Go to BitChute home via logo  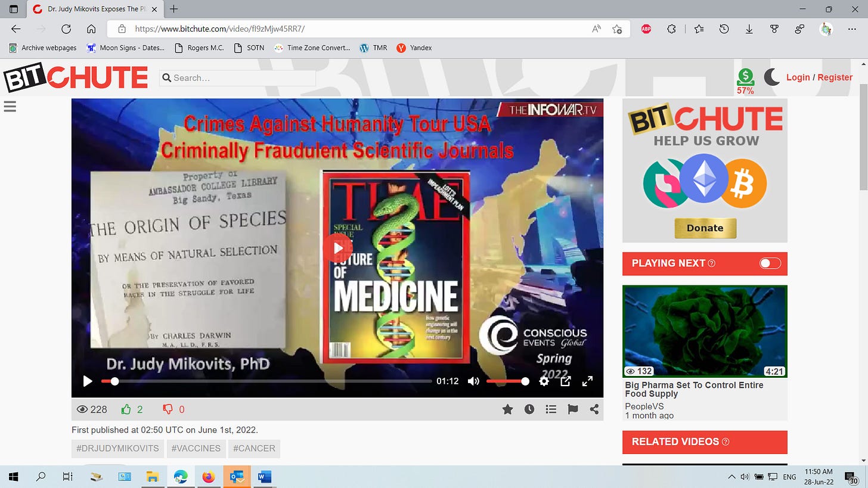(76, 78)
